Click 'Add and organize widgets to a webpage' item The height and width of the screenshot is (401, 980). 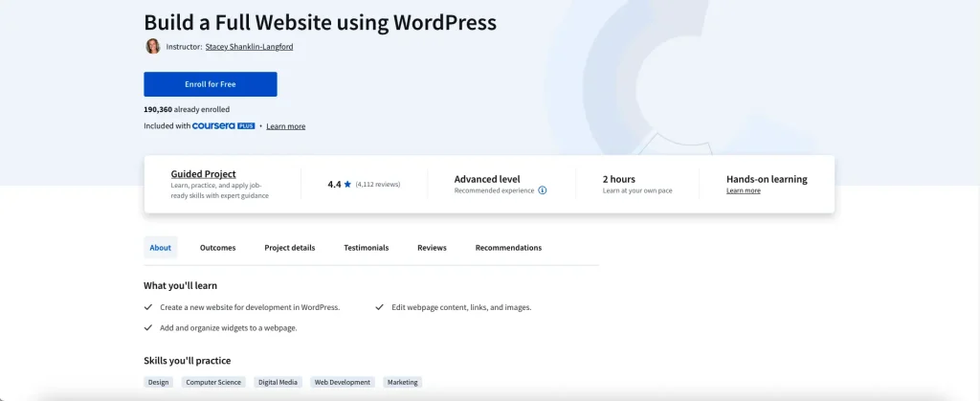[x=228, y=328]
